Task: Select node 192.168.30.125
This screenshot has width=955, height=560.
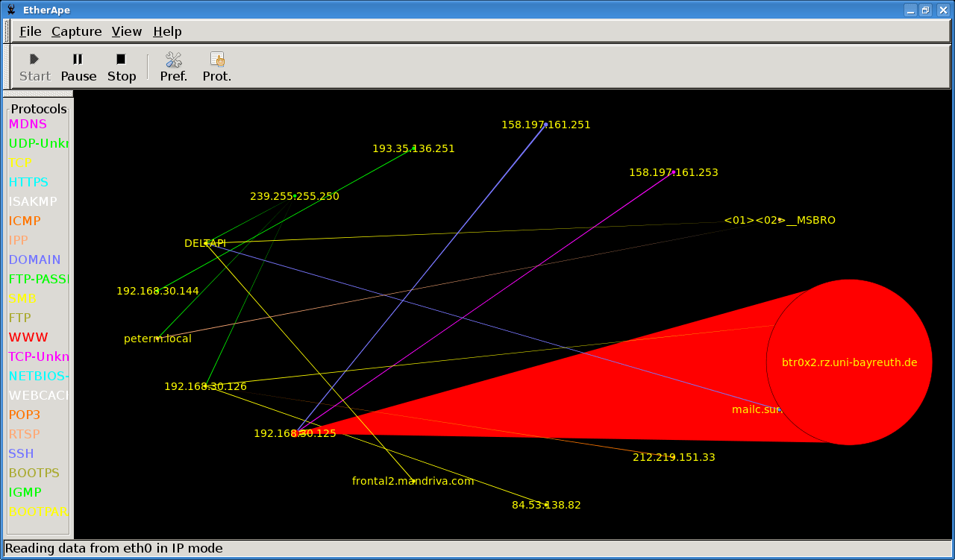Action: 295,433
